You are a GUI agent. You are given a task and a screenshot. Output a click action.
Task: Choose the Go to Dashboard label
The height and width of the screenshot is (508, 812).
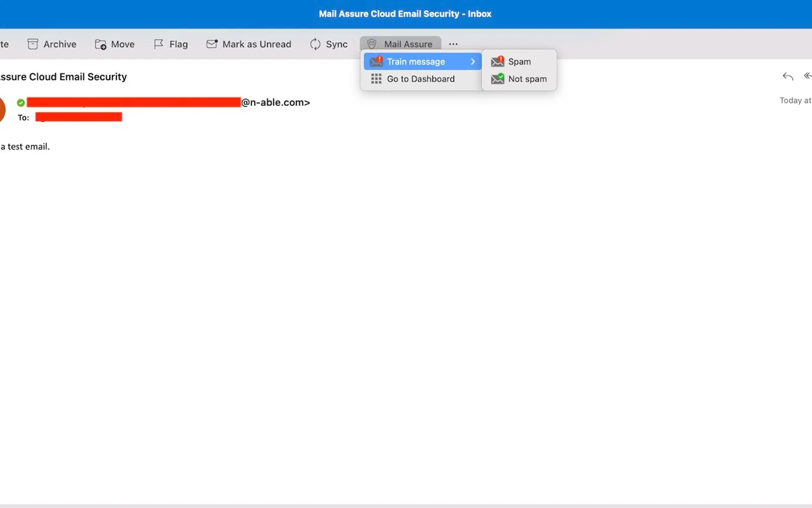click(x=421, y=79)
